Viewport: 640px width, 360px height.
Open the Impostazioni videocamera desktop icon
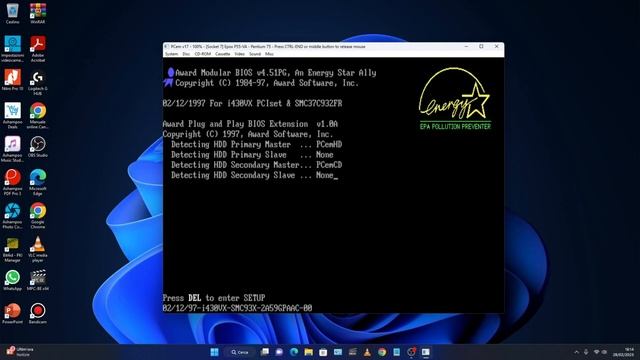[x=13, y=49]
